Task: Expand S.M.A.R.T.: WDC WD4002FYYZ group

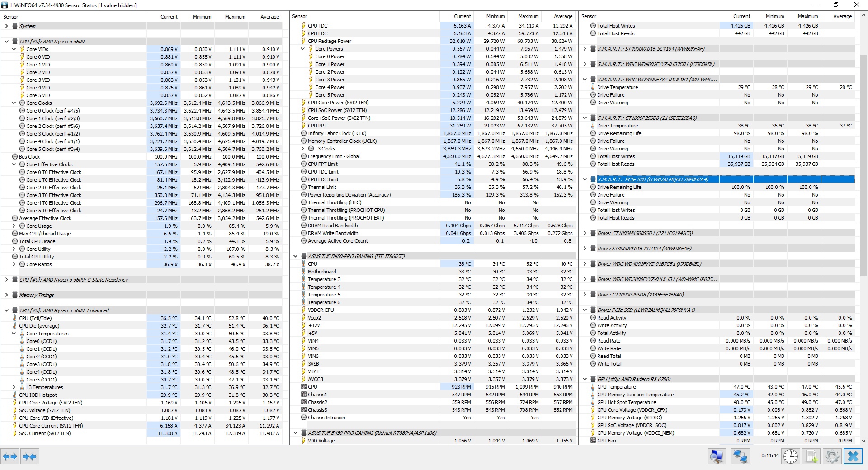Action: click(x=585, y=64)
